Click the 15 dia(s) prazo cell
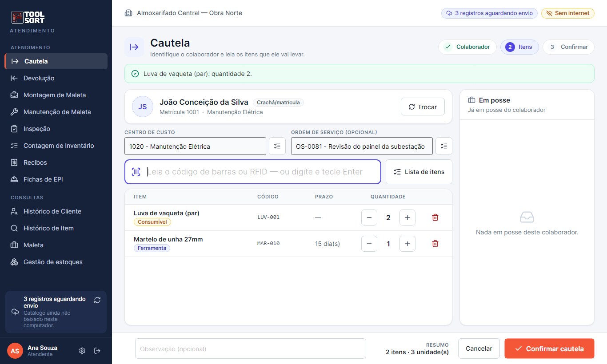 point(327,244)
